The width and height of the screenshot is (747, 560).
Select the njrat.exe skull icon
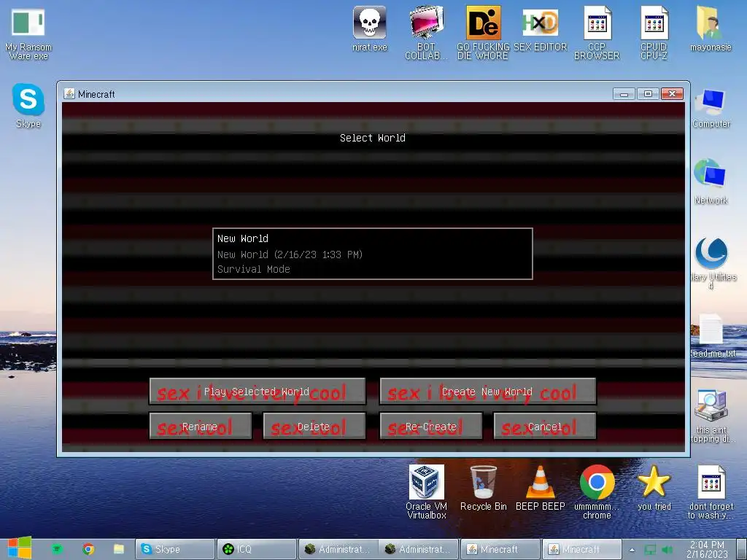(x=370, y=28)
